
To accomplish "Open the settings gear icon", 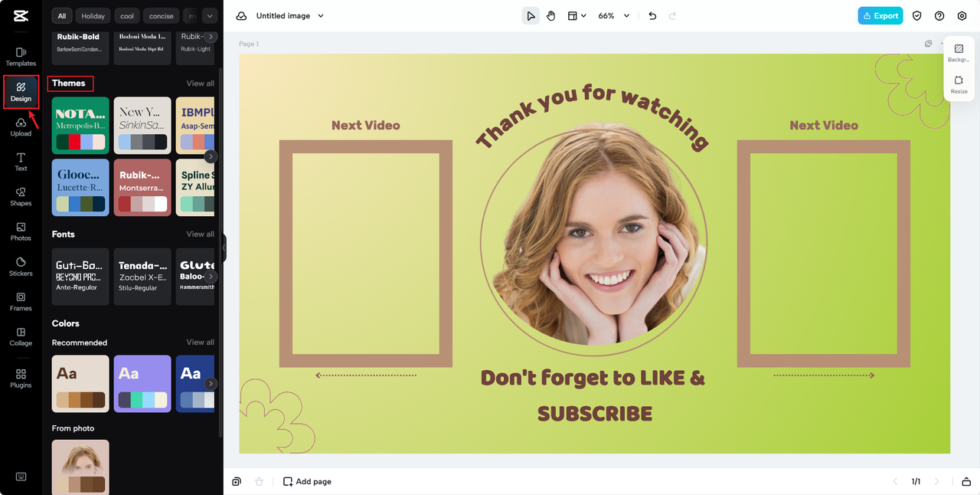I will coord(962,15).
